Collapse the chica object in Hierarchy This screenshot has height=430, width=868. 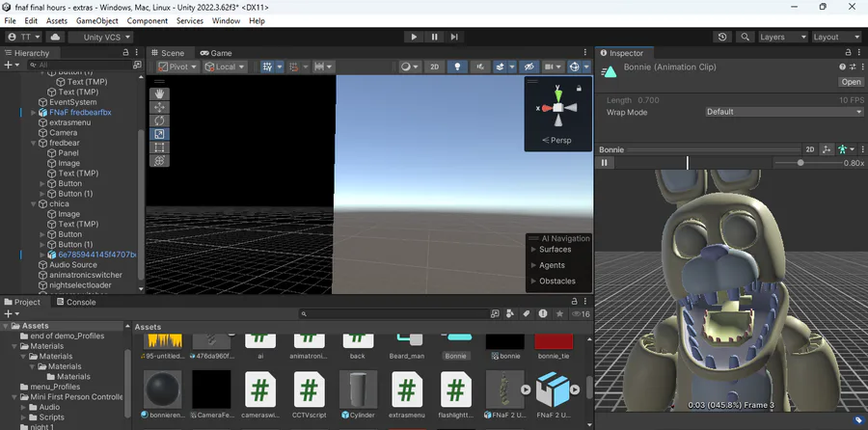click(34, 203)
